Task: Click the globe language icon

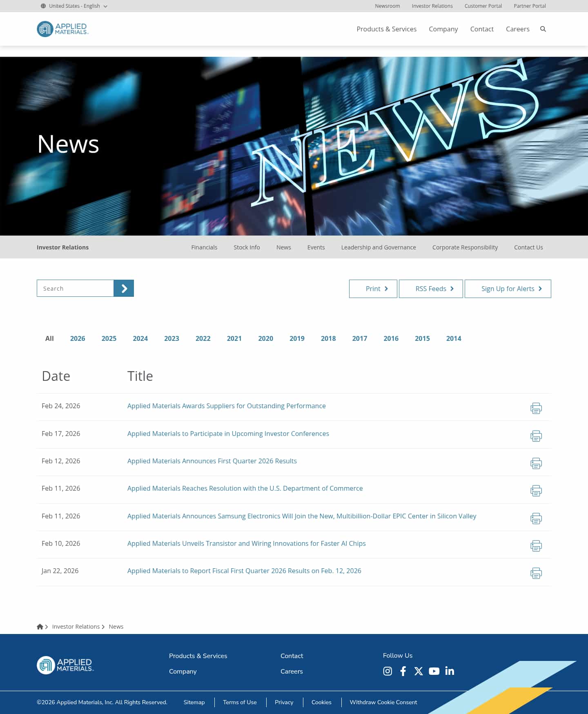Action: (x=43, y=6)
